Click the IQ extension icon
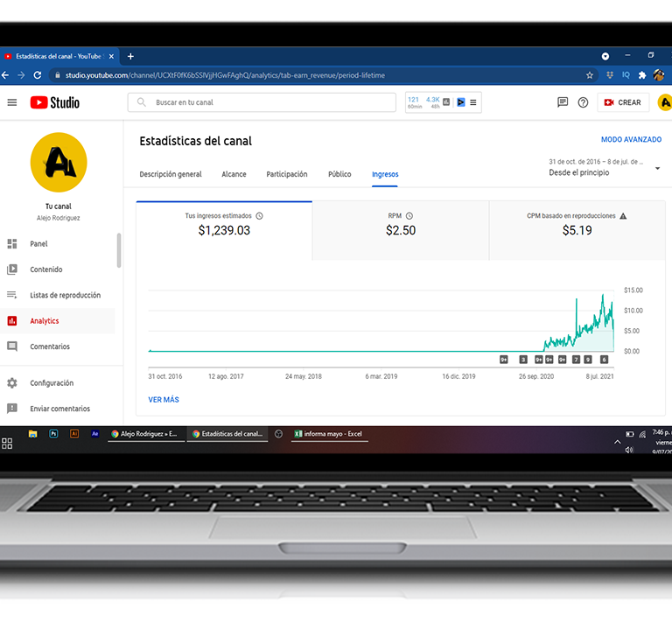Screen dimensions: 672x630 click(626, 75)
